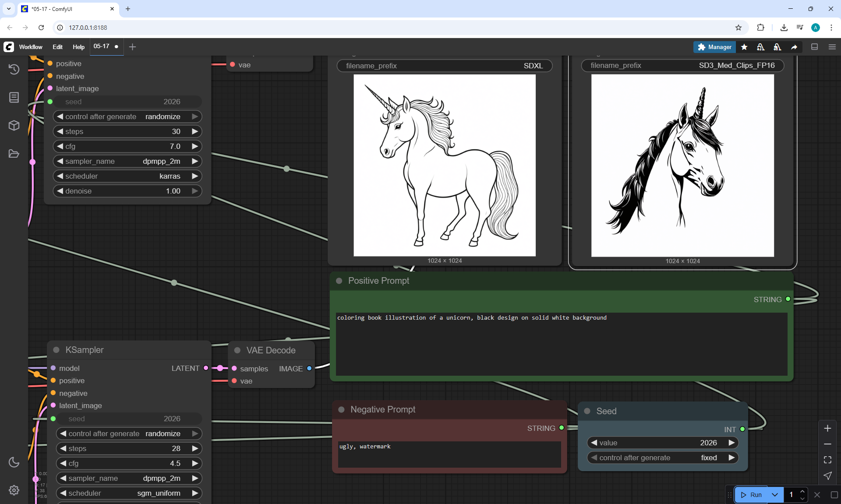Open the queue history sidebar icon

click(x=14, y=69)
